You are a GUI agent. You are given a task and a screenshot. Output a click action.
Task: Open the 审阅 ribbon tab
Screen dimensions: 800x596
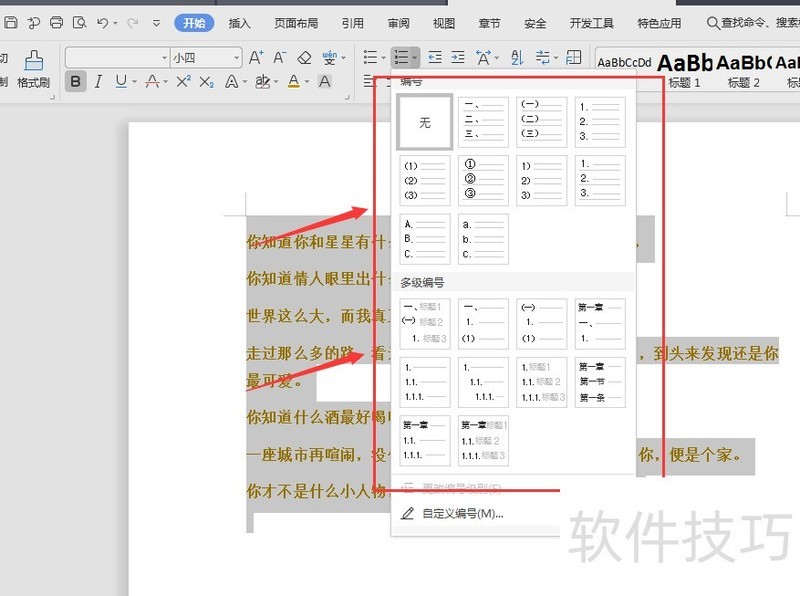398,23
